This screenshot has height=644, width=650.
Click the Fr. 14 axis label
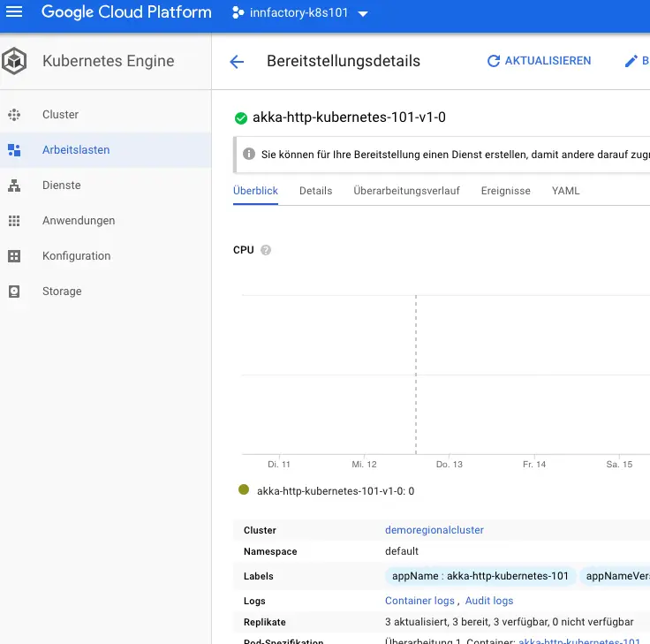(x=534, y=465)
